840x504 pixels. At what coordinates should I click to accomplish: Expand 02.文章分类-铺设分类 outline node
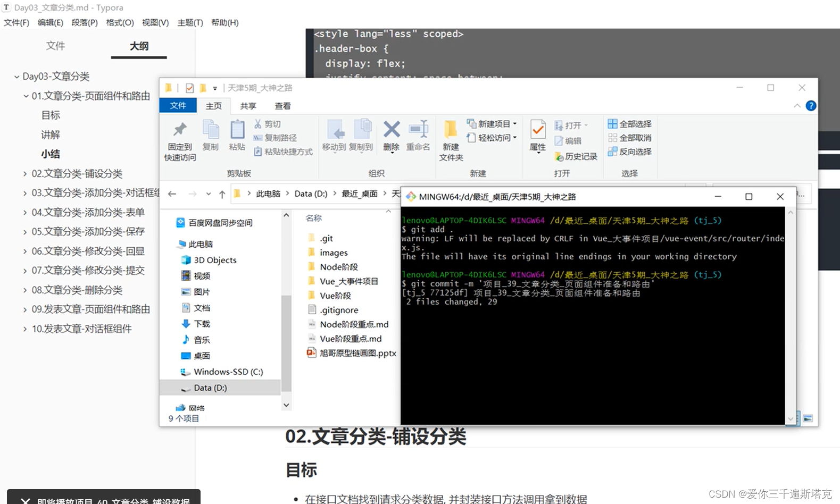[x=25, y=174]
